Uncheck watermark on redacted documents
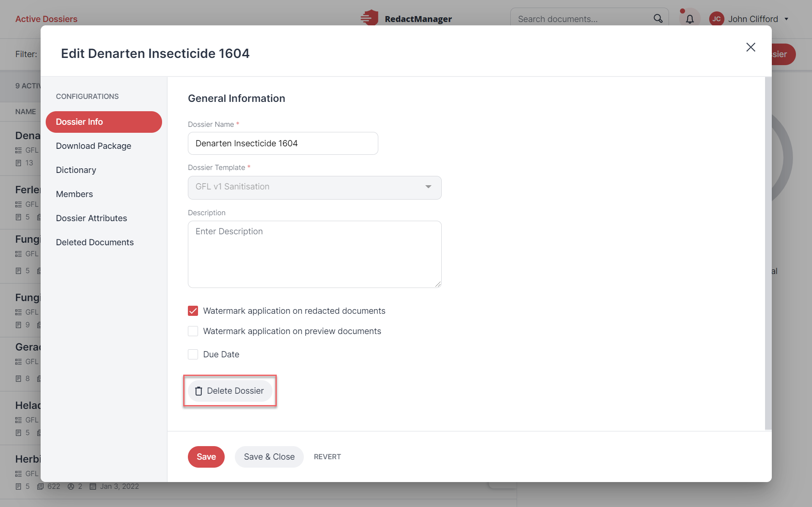 [193, 311]
